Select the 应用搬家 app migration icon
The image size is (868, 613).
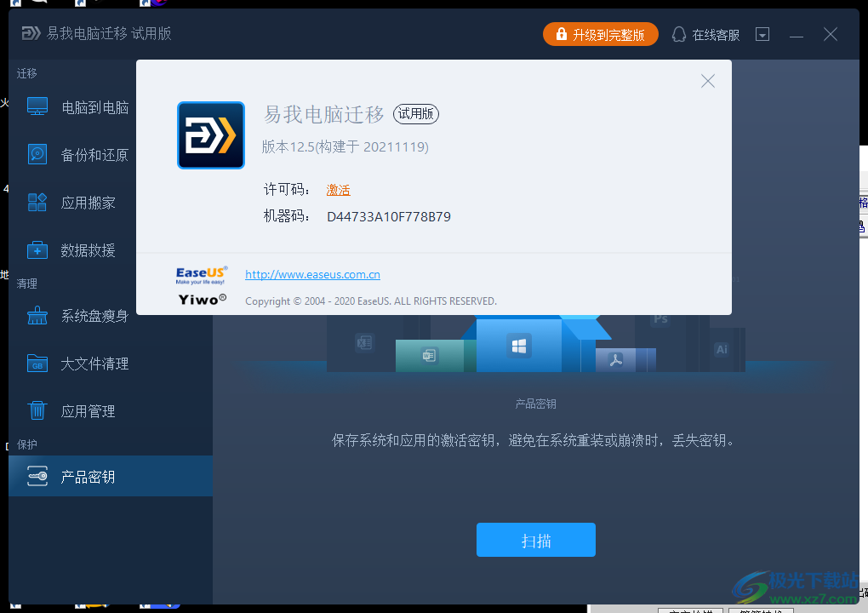click(x=36, y=202)
